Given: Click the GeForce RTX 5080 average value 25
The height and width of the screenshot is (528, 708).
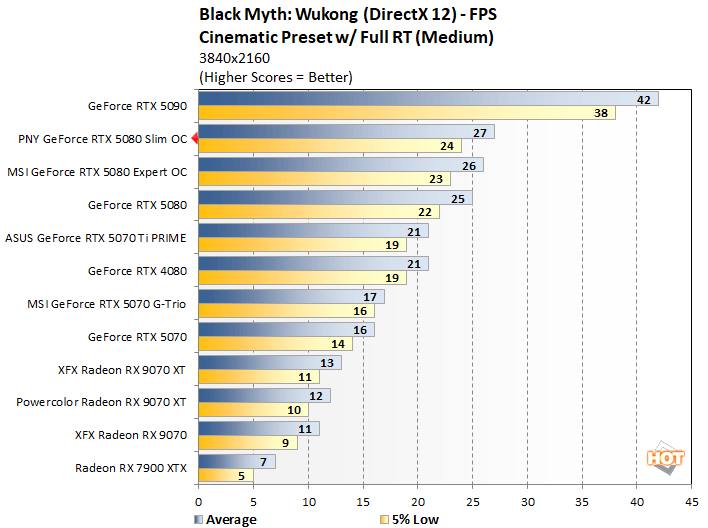Looking at the screenshot, I should pyautogui.click(x=458, y=199).
